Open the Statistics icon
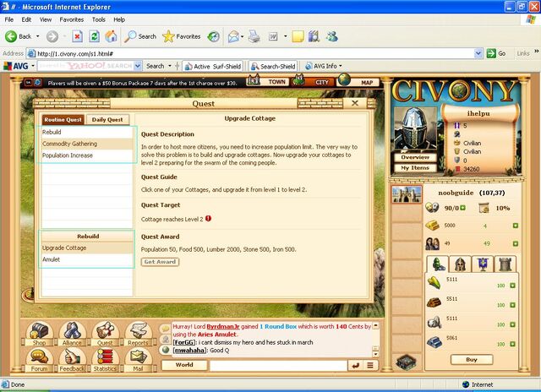 coord(105,359)
